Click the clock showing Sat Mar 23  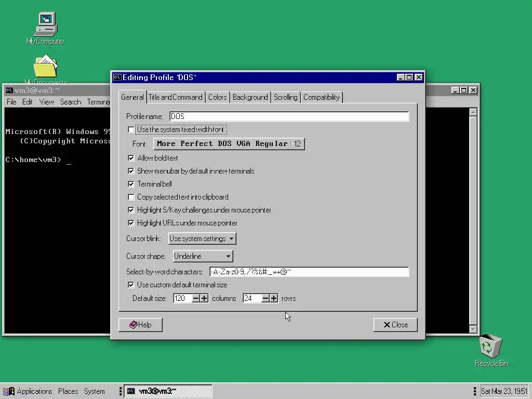[x=504, y=391]
